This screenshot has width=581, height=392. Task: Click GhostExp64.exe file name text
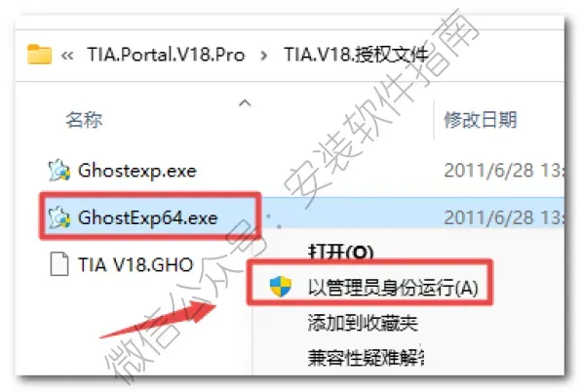tap(147, 217)
